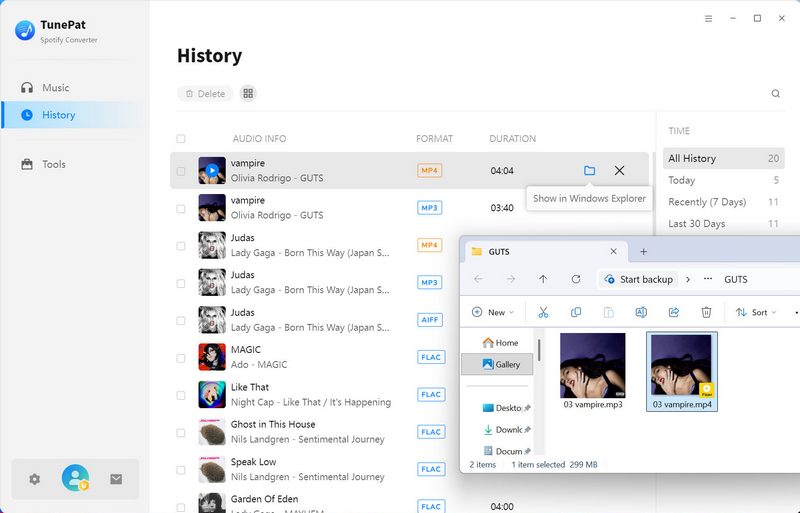Open the Music section in sidebar
800x513 pixels.
click(x=56, y=88)
